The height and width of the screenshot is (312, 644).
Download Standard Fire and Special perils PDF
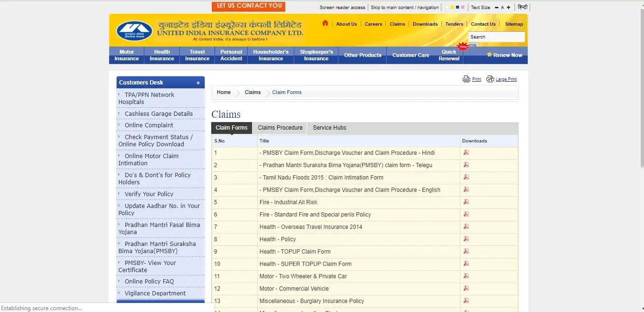[466, 214]
